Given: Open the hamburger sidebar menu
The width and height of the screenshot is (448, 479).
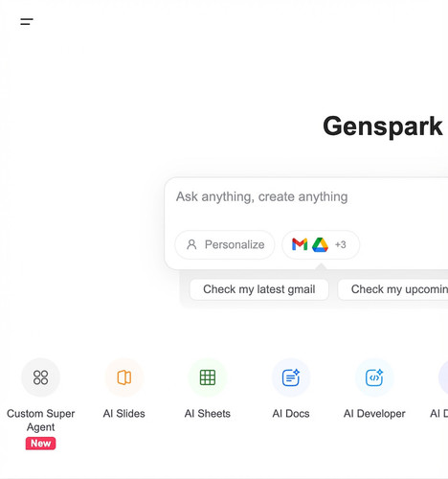Looking at the screenshot, I should coord(27,22).
